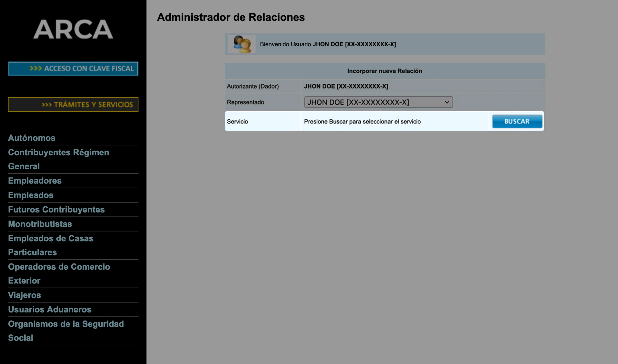The image size is (618, 364).
Task: Click the Representado dropdown chevron arrow
Action: tap(447, 102)
